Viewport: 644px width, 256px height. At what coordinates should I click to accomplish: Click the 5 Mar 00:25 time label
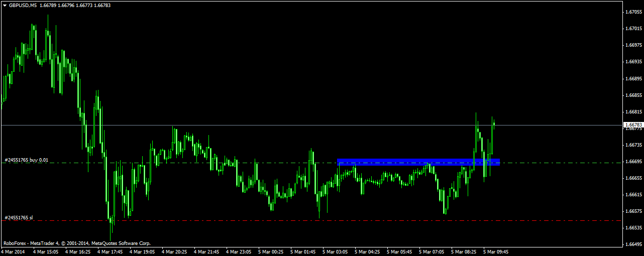pos(271,251)
